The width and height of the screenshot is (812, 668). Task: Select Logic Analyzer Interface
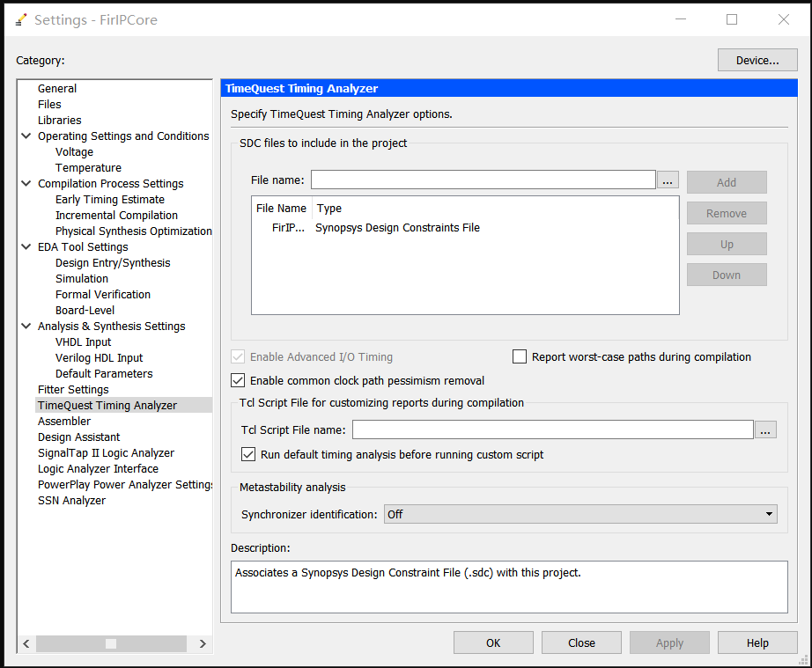(98, 469)
